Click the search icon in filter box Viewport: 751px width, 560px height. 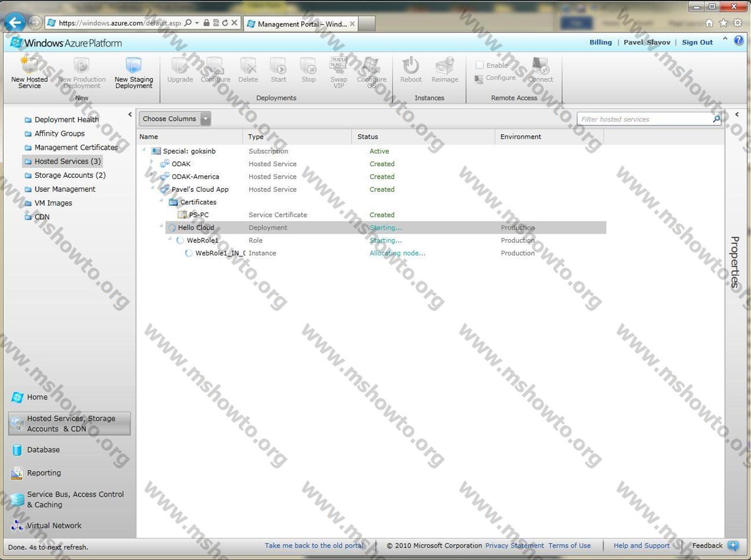click(x=716, y=119)
